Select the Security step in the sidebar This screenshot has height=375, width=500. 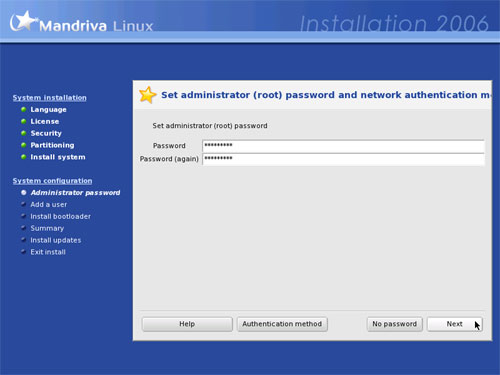tap(46, 133)
